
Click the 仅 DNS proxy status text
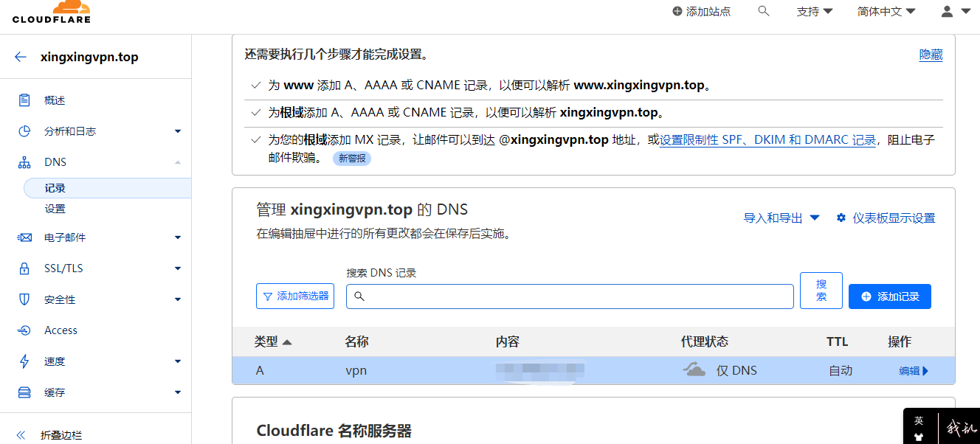736,370
